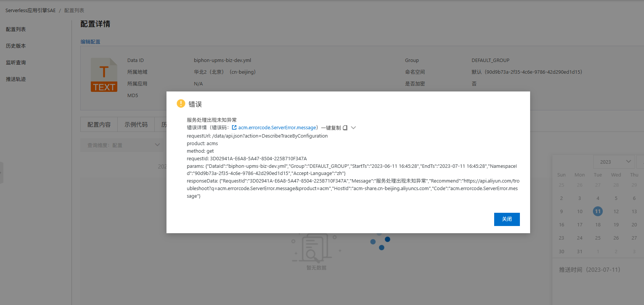
Task: Select day 4 in calendar
Action: (x=598, y=198)
